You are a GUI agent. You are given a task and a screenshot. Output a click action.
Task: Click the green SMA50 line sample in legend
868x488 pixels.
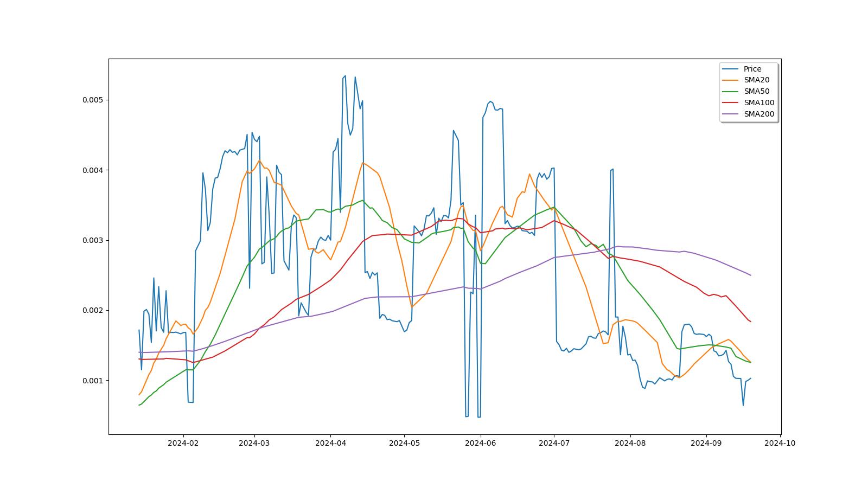click(x=731, y=92)
